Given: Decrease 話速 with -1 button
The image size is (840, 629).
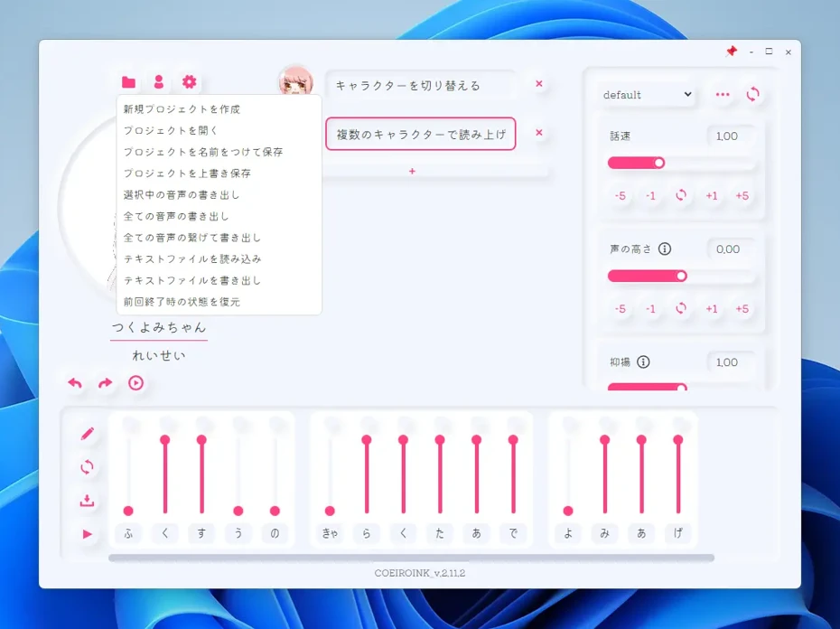Looking at the screenshot, I should pos(650,196).
